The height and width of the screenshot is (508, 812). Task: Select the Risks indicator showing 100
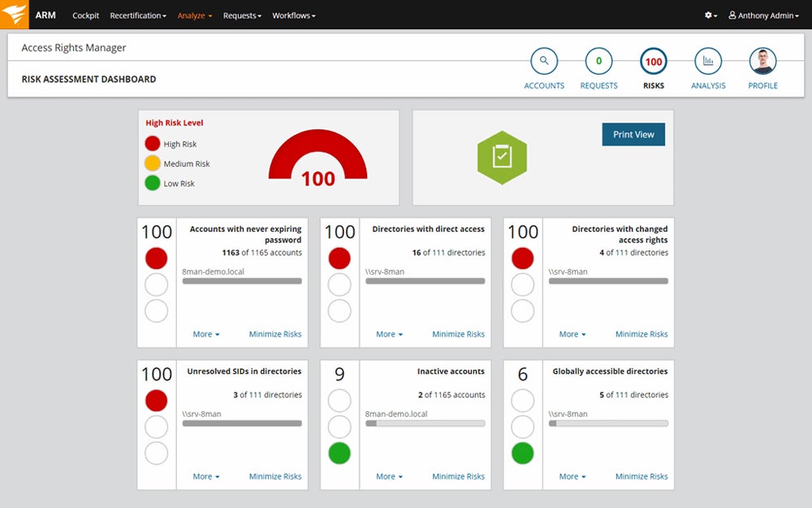coord(653,60)
